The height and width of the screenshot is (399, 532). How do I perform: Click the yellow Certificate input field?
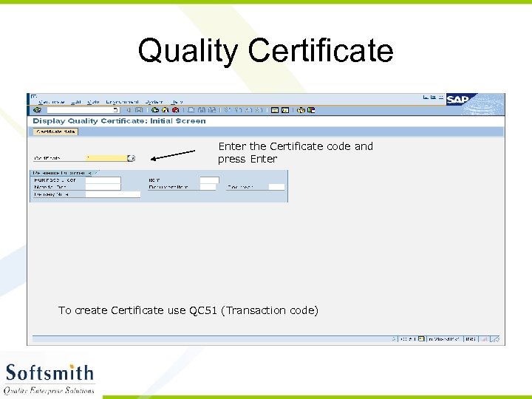pos(106,158)
